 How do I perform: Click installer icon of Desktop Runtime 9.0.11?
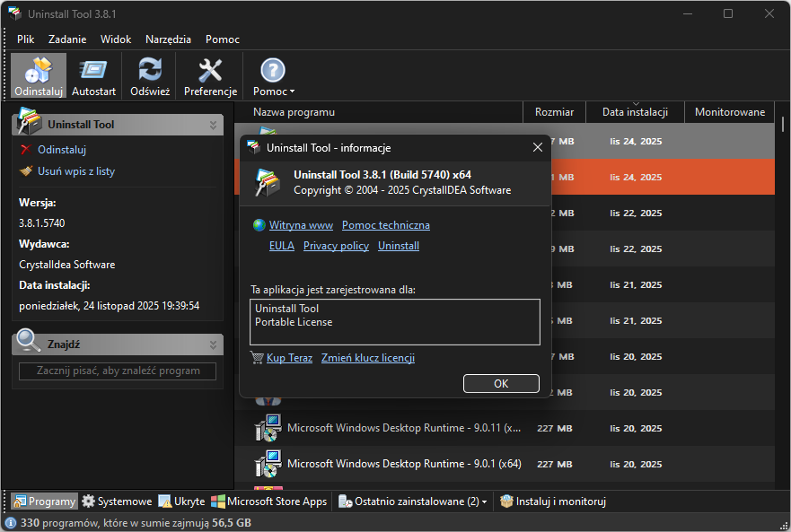tap(268, 429)
